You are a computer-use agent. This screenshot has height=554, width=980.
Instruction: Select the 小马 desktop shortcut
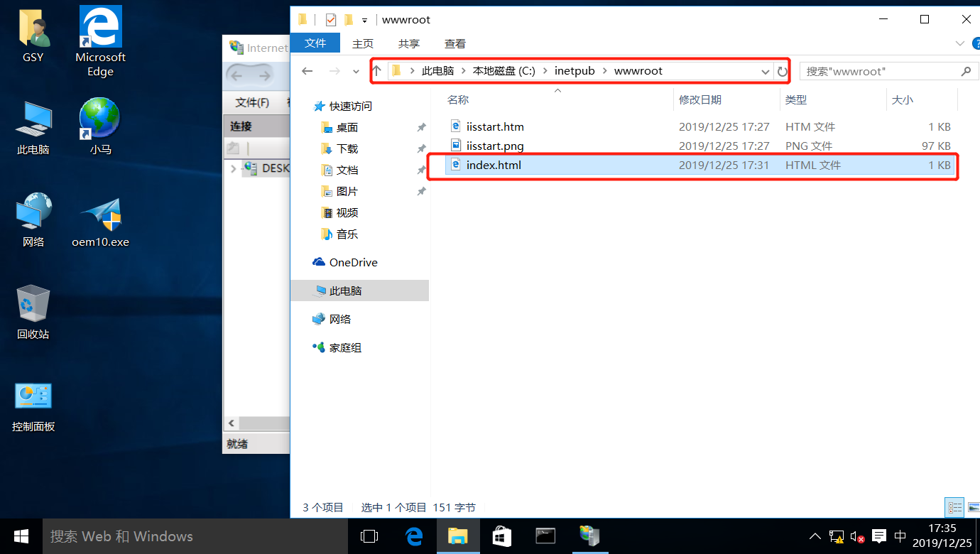[100, 128]
